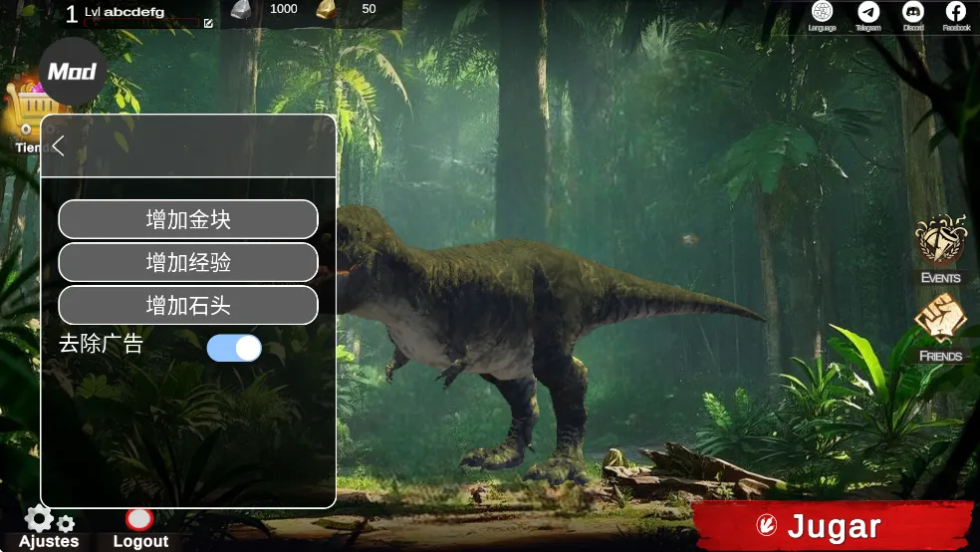This screenshot has height=552, width=980.
Task: Click the player name abcdefg
Action: pos(133,12)
